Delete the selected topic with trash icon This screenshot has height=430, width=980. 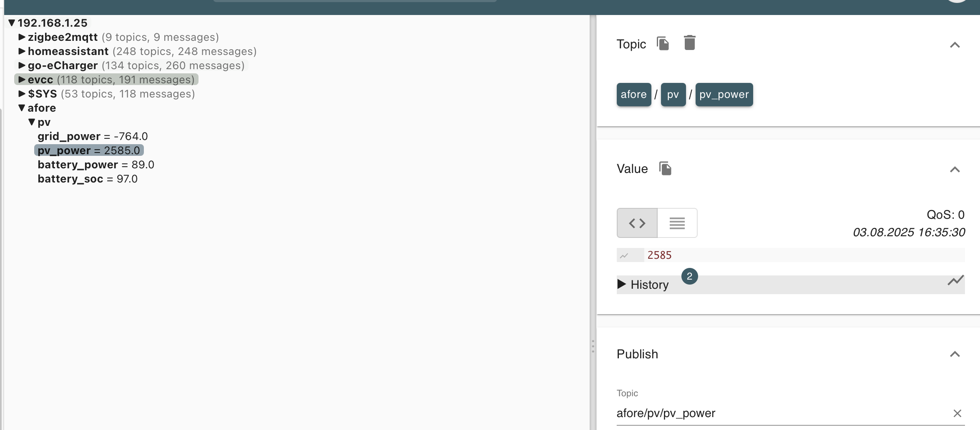pos(689,43)
